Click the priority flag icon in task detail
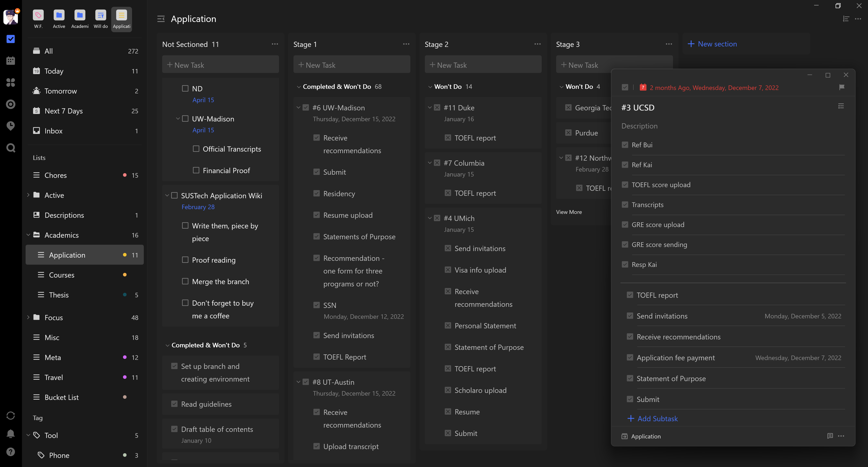The image size is (868, 467). tap(841, 87)
